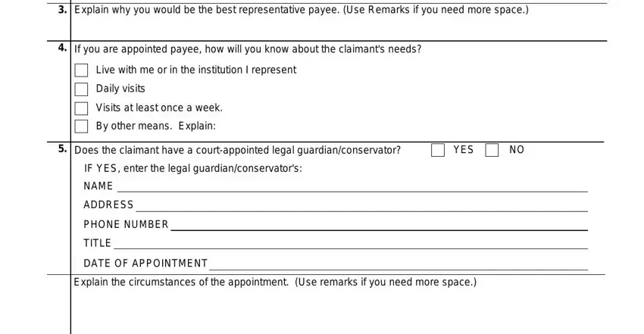Click the 'Live with me or in the institution' label
Screen dimensions: 644x334
click(196, 70)
